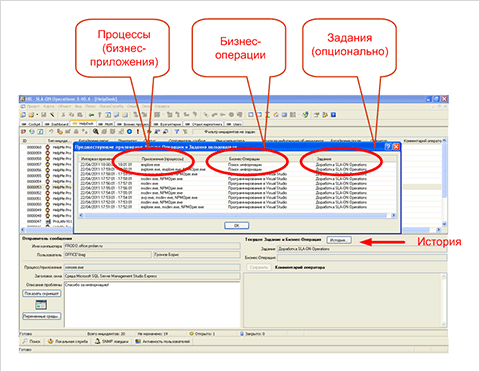
Task: Open the Активность пользователей bottom tab
Action: pos(163,341)
